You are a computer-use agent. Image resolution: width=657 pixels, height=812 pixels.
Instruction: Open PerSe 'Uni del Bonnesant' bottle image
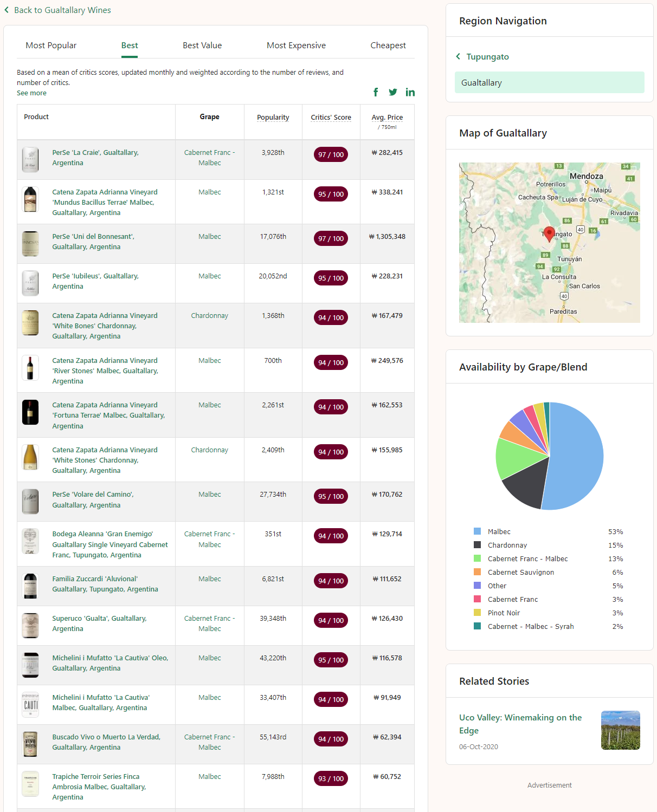click(x=30, y=244)
